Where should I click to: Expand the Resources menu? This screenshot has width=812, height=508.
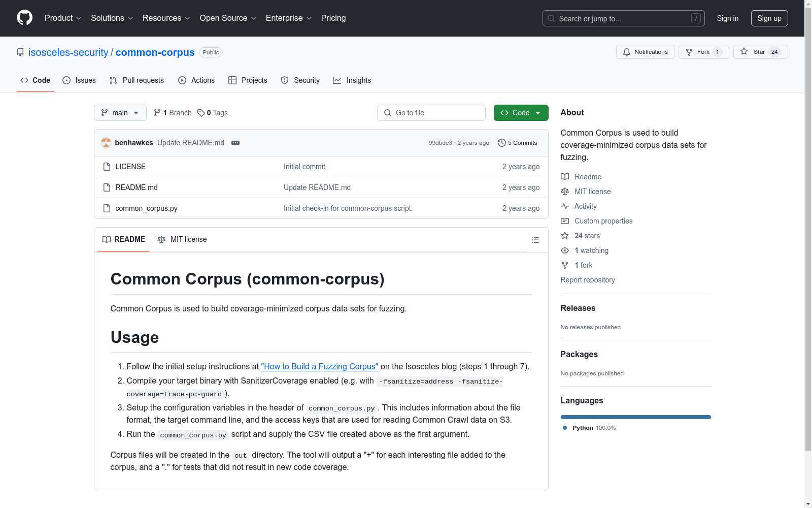point(166,18)
